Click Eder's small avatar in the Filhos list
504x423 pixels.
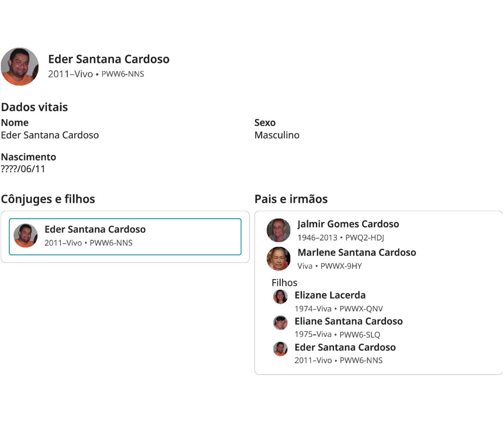280,349
